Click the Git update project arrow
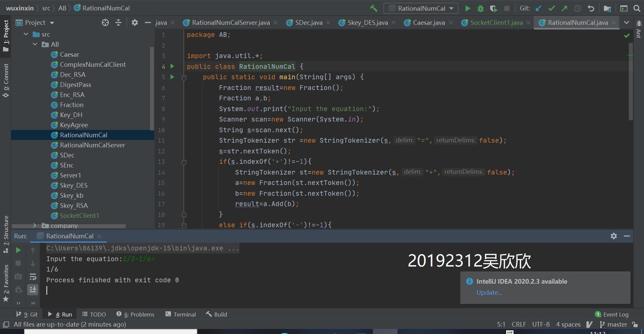The height and width of the screenshot is (334, 644). [539, 8]
